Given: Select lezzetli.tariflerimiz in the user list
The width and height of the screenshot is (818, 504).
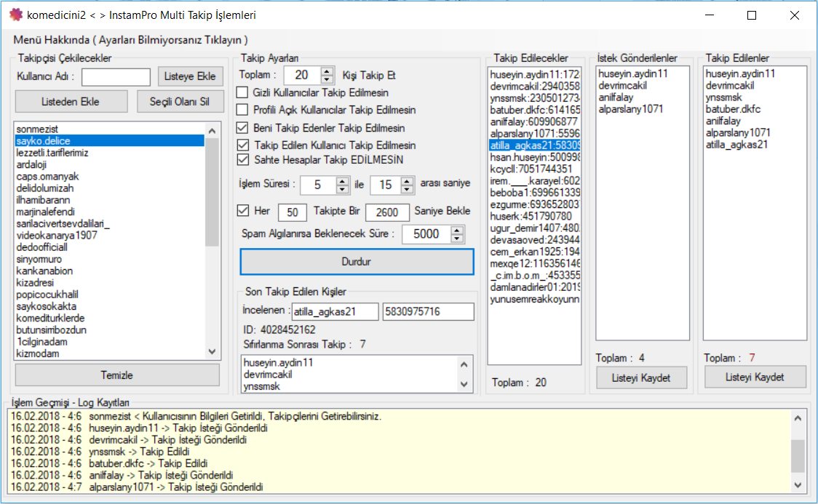Looking at the screenshot, I should pos(110,153).
